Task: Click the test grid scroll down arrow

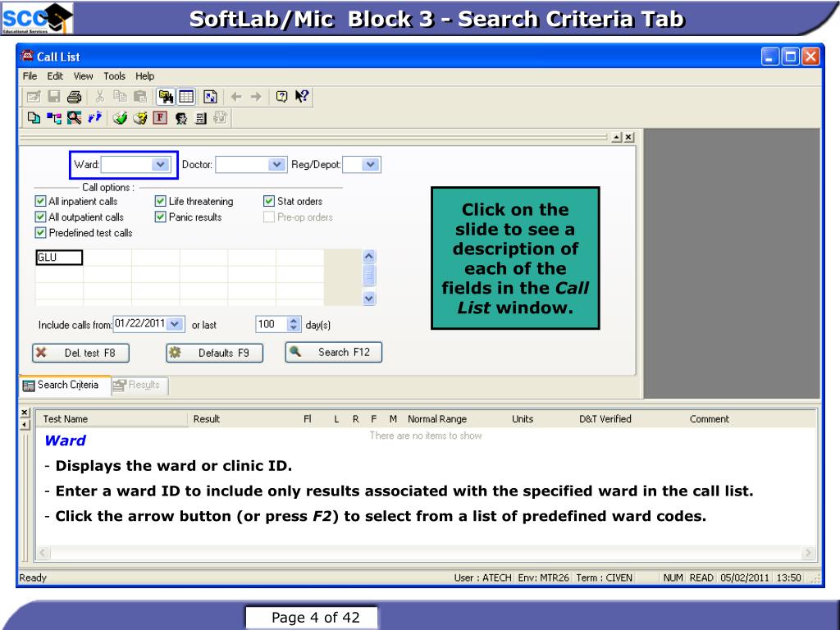Action: [x=368, y=299]
